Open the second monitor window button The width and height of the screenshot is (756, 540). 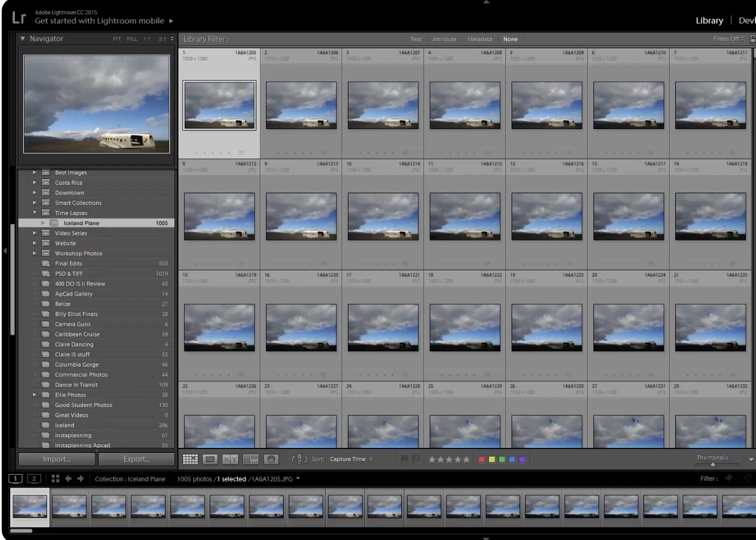34,479
